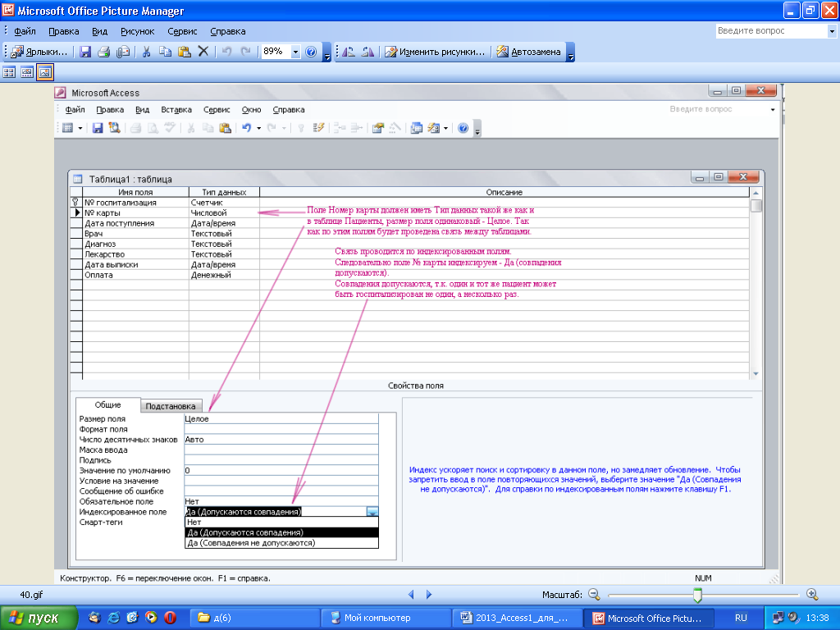
Task: Rotate the picture right
Action: point(367,52)
